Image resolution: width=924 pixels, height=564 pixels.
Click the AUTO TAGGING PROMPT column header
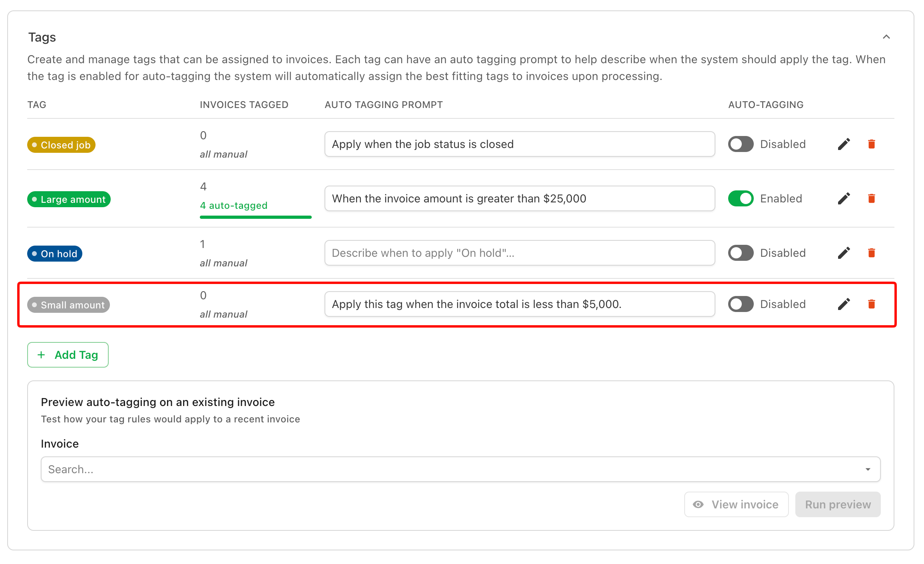[384, 105]
